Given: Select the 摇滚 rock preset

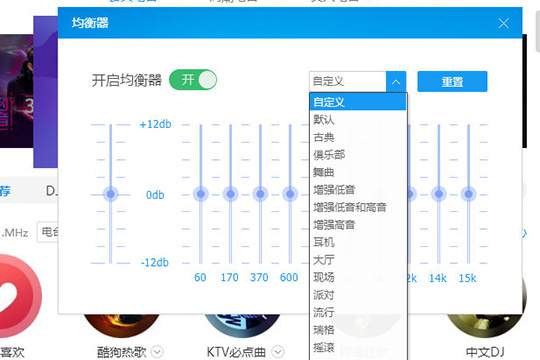Looking at the screenshot, I should point(358,347).
